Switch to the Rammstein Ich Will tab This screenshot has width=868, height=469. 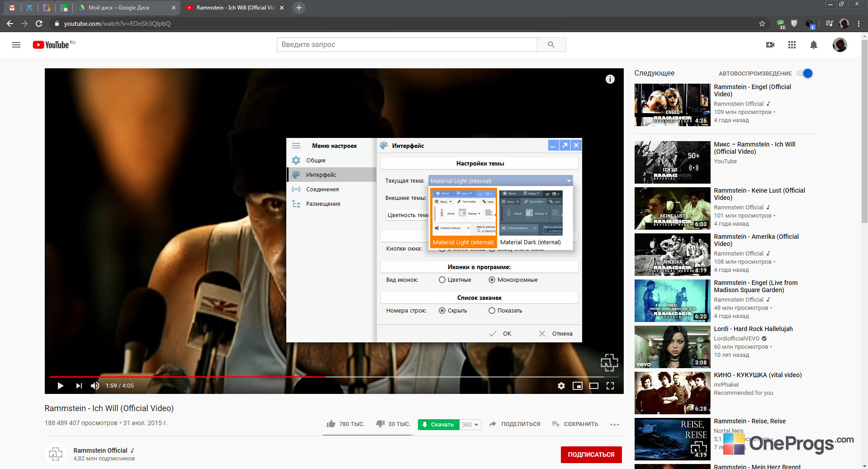tap(234, 8)
